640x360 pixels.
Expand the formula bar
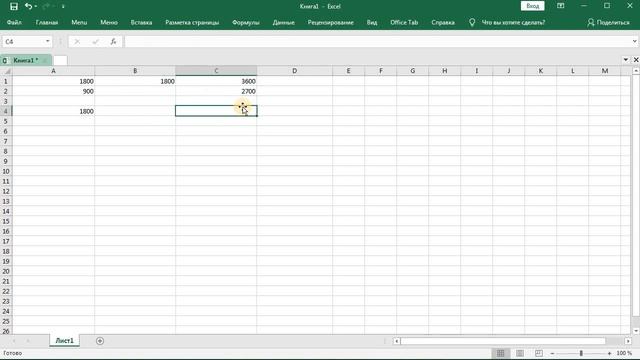(x=635, y=42)
